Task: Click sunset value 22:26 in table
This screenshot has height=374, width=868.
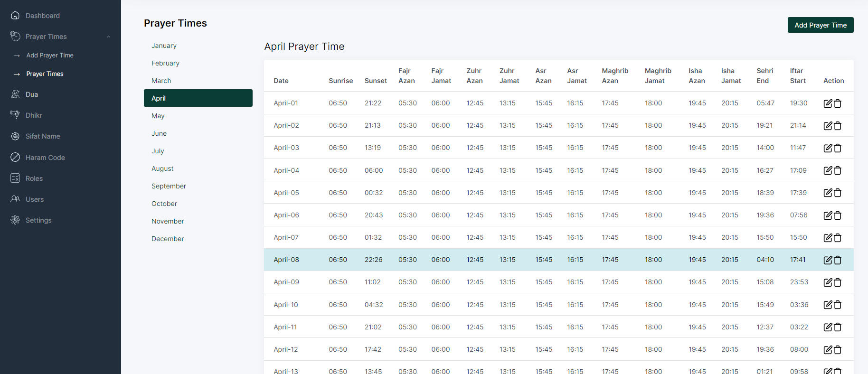Action: click(373, 260)
